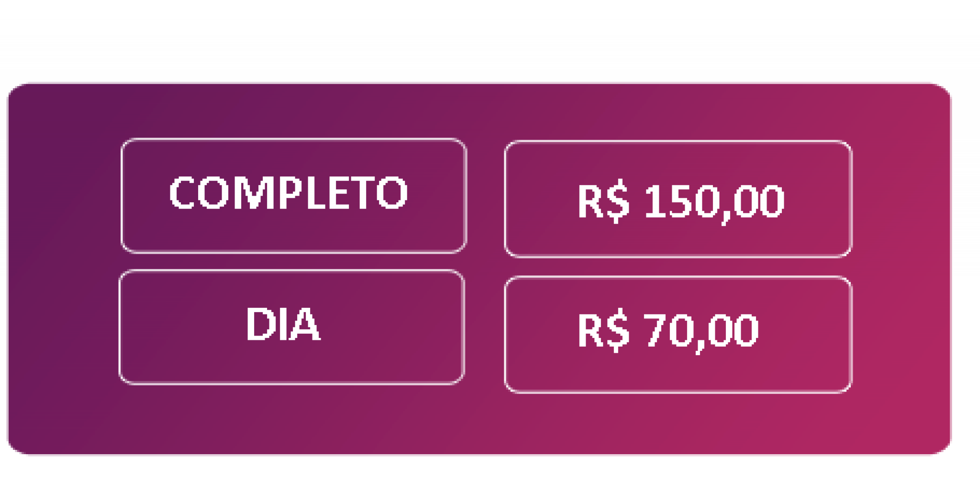This screenshot has height=480, width=980.
Task: Click the outlined box priced R$ 70,00
Action: (678, 334)
